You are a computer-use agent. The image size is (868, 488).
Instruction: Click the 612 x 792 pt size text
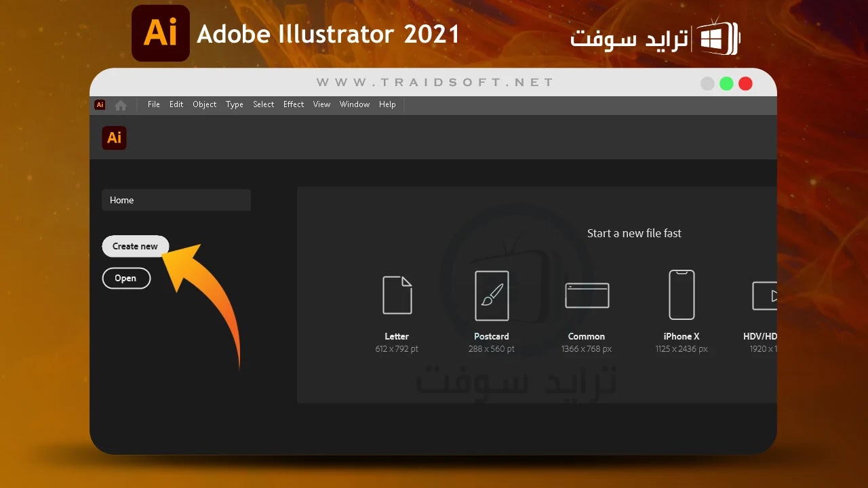point(397,349)
